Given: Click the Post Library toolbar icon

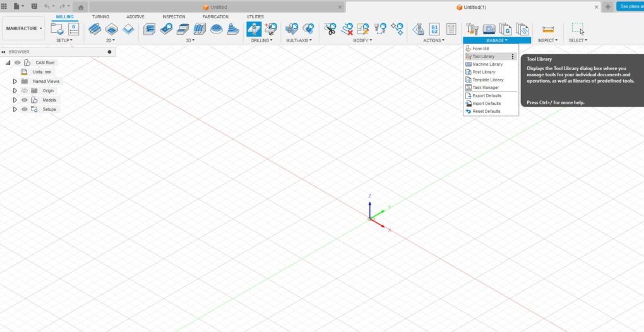Looking at the screenshot, I should [x=506, y=29].
